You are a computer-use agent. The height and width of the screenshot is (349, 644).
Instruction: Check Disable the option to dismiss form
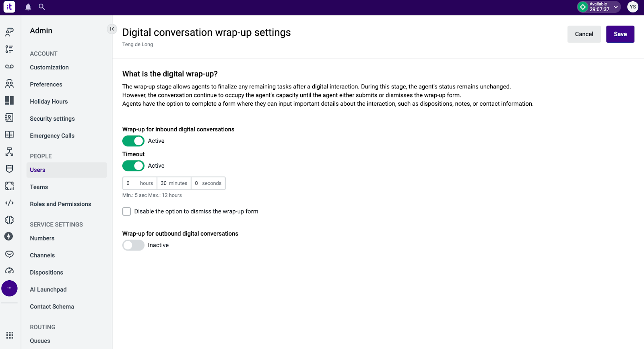point(127,211)
